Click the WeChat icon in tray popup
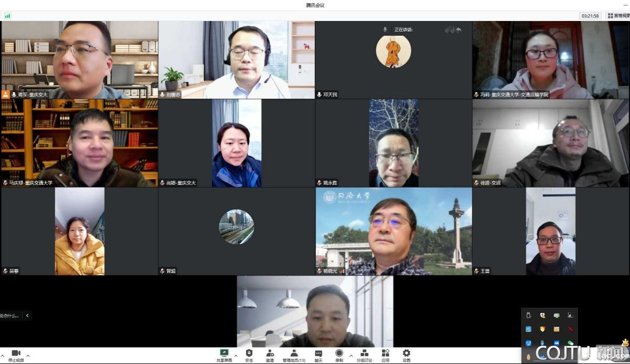Screen dimensions: 630x364 pos(570,343)
